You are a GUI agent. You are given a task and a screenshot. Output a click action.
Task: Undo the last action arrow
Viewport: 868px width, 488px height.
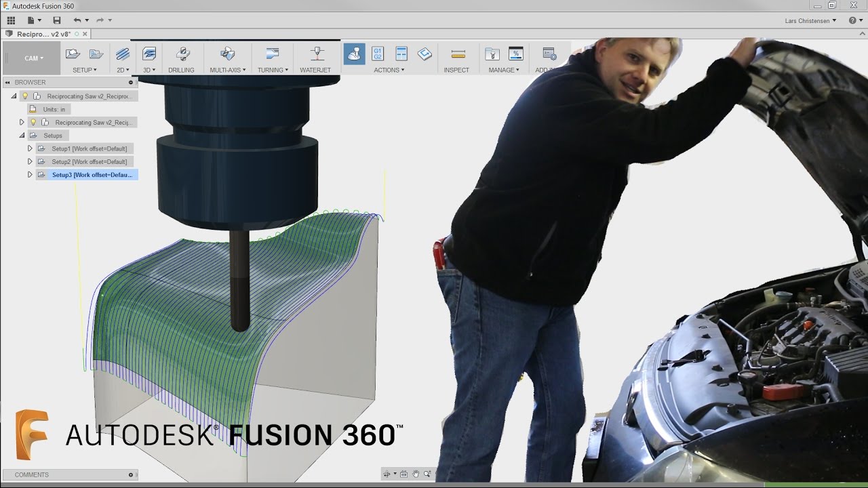77,20
